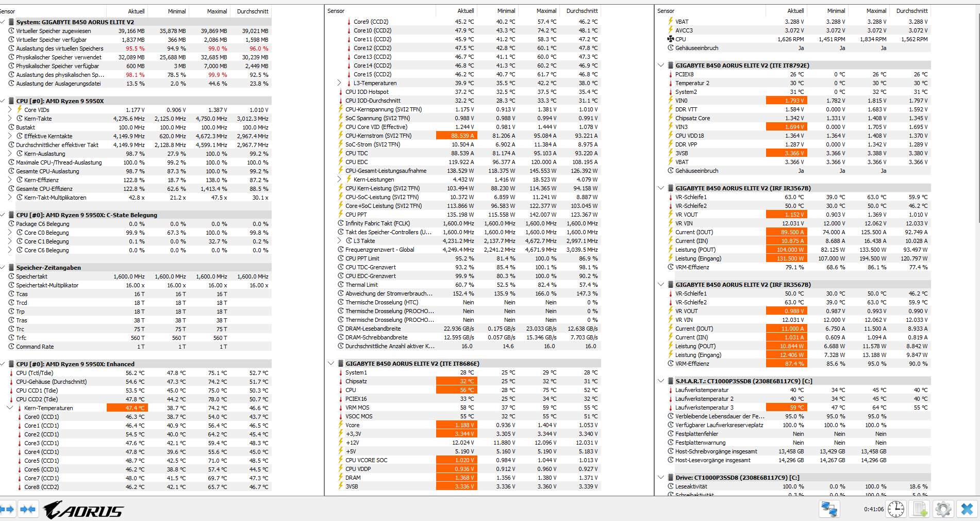Click the lightning icon beside Core VIDs
The height and width of the screenshot is (521, 980).
[20, 109]
